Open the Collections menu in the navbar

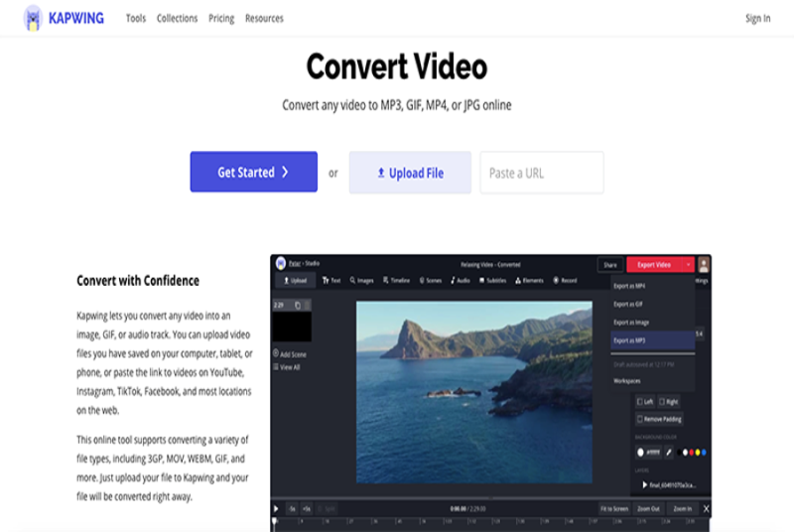pos(177,18)
